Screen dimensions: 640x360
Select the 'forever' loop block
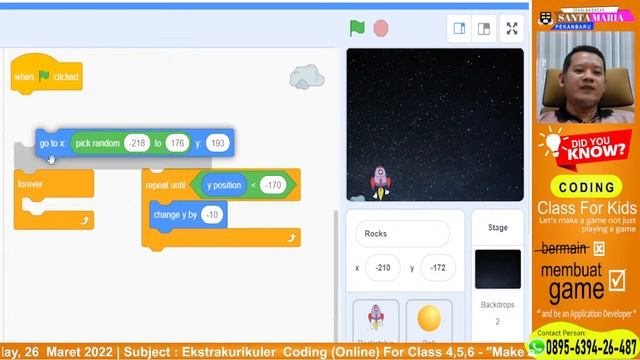coord(54,200)
